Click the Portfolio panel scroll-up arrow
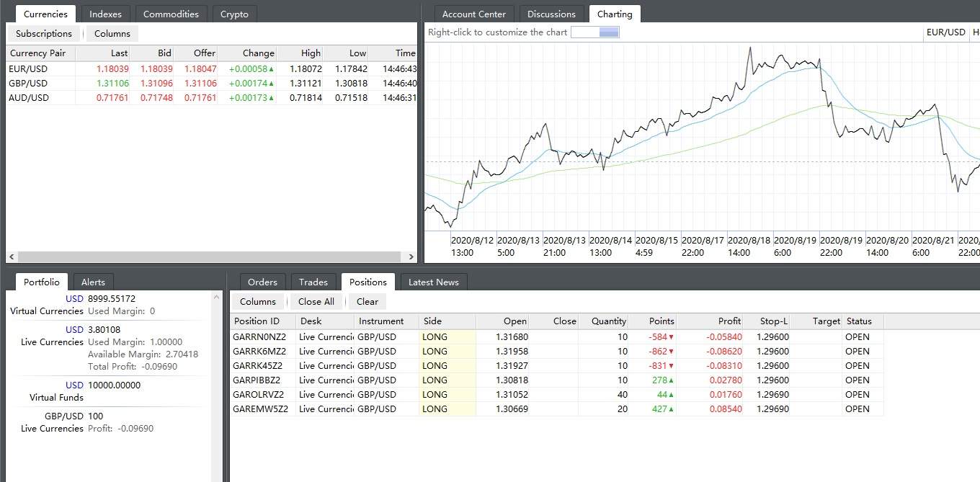 [217, 296]
